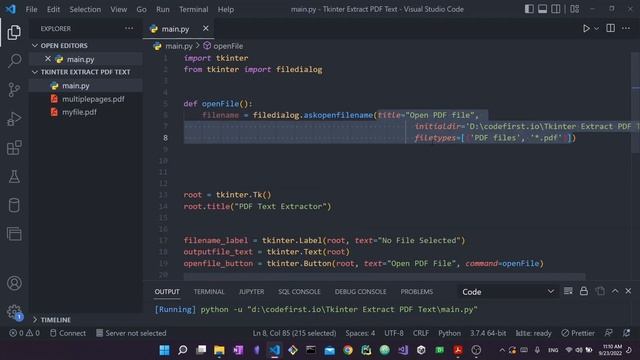Close the bottom panel
Screen dimensions: 640x360
628,291
